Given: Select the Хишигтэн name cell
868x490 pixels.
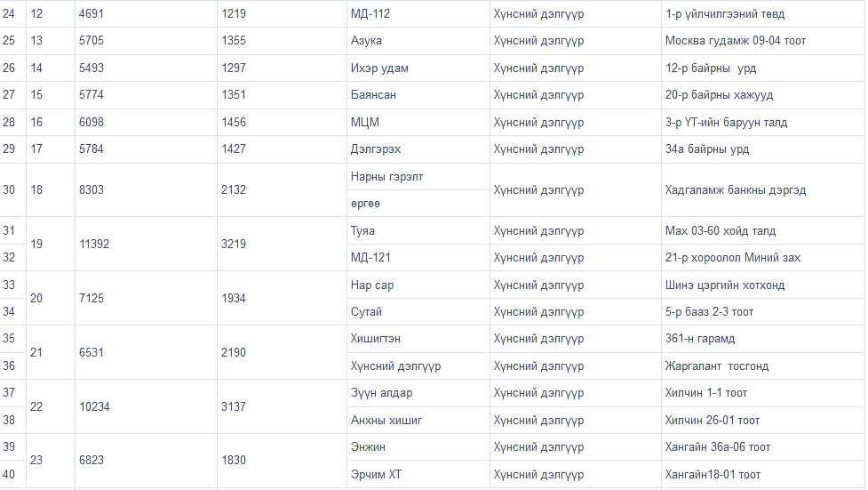Looking at the screenshot, I should point(376,339).
